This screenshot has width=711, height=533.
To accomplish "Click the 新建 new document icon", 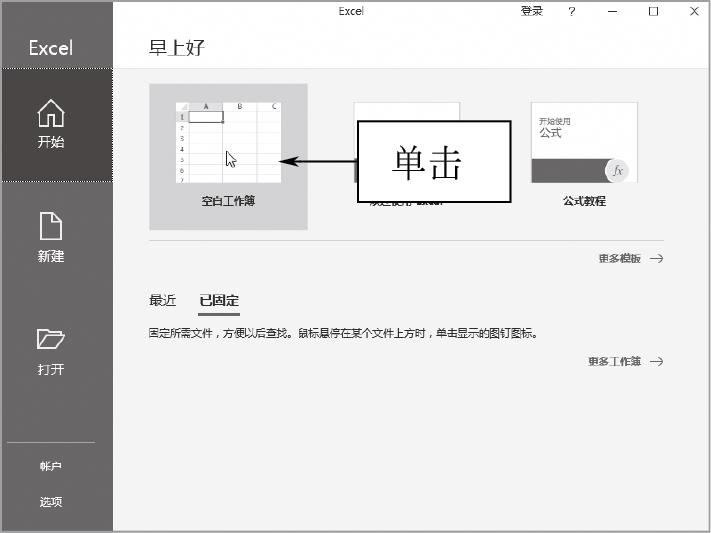I will (51, 226).
